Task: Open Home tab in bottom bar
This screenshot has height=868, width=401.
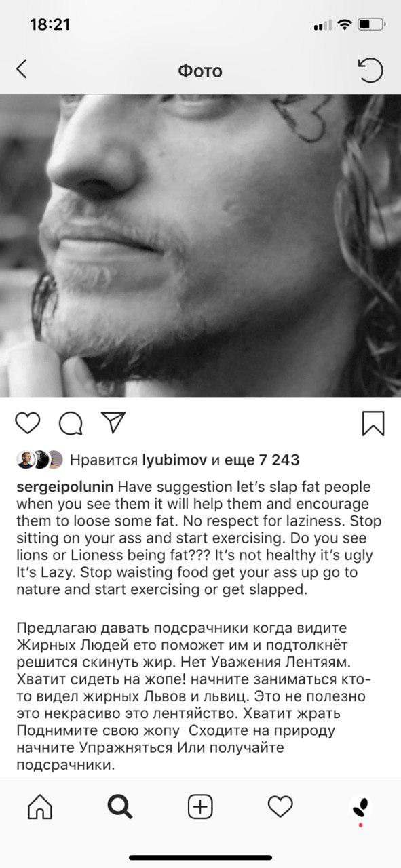Action: click(x=40, y=807)
